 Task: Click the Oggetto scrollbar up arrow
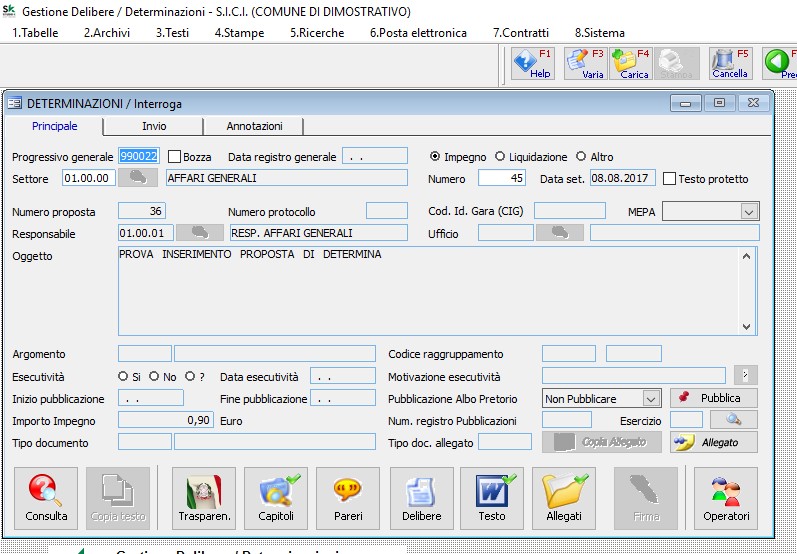tap(746, 256)
